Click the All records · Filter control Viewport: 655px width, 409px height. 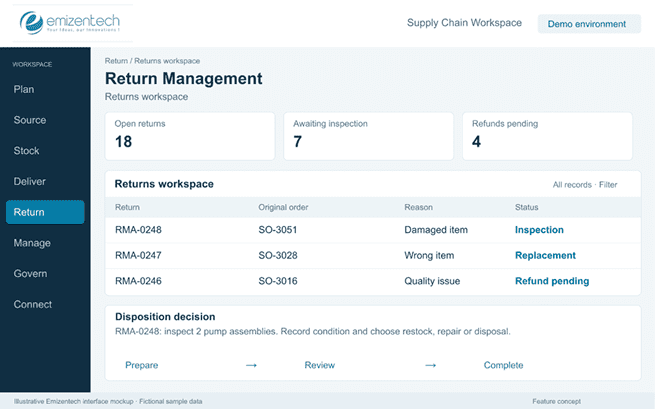click(585, 185)
